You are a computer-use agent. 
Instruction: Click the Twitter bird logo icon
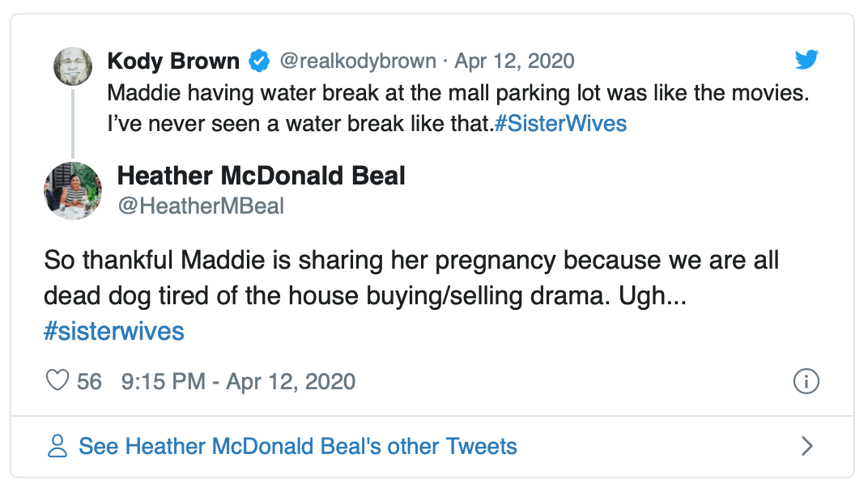pyautogui.click(x=806, y=60)
